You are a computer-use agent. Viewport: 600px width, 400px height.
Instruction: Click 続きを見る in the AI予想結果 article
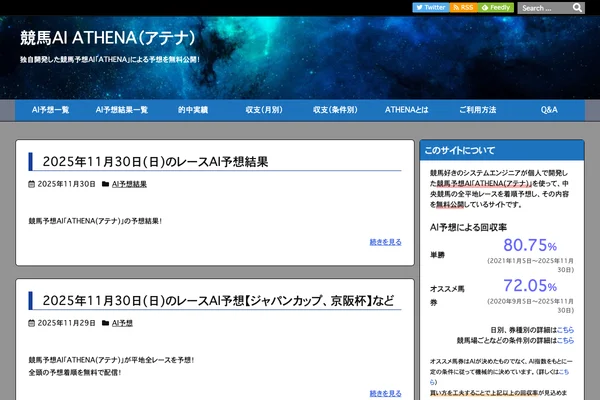385,242
